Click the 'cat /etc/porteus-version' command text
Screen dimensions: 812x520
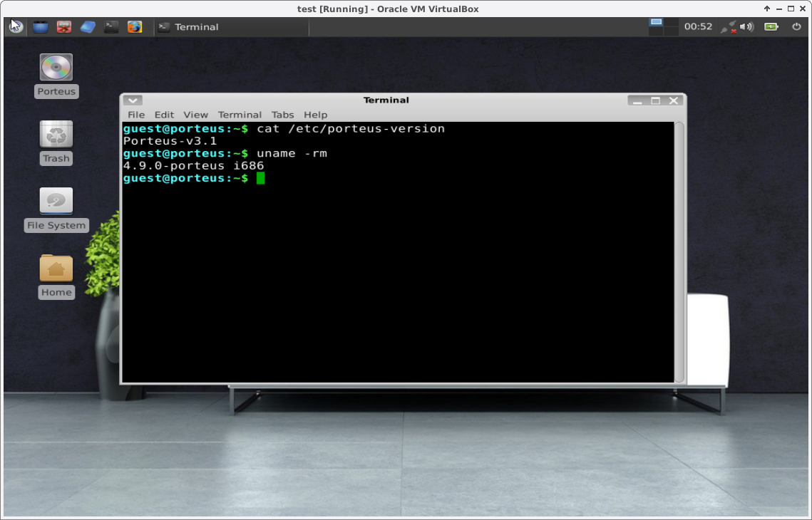tap(351, 129)
